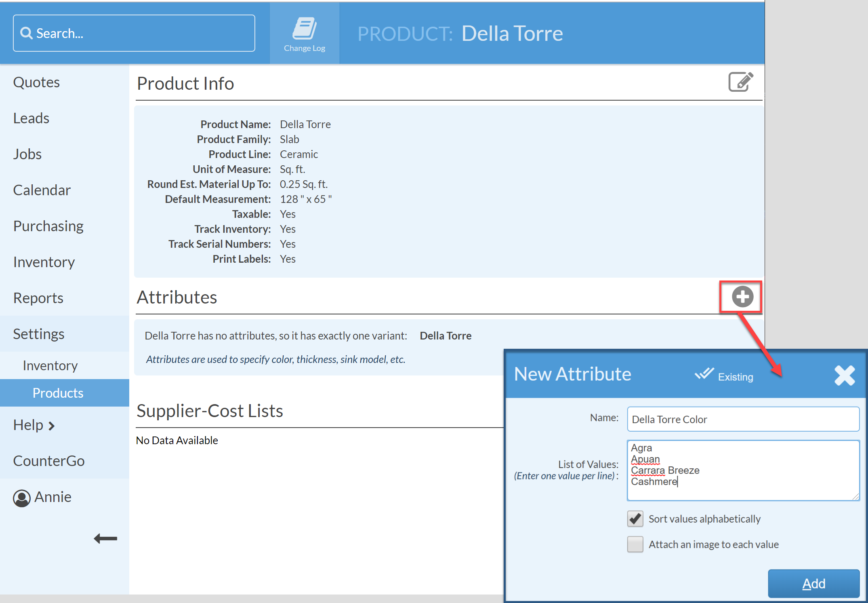Add attribute with the plus circle icon
This screenshot has width=868, height=603.
742,297
